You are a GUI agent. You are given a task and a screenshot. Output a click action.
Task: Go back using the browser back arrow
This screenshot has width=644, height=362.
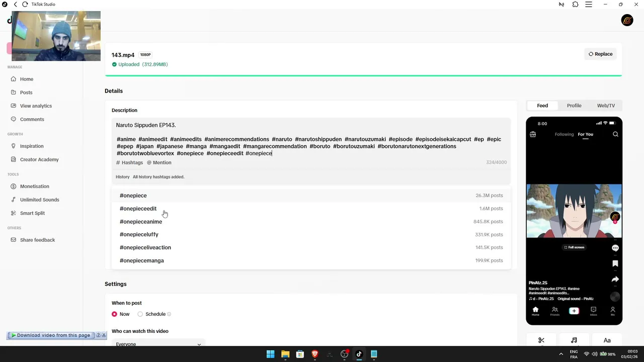(x=15, y=5)
